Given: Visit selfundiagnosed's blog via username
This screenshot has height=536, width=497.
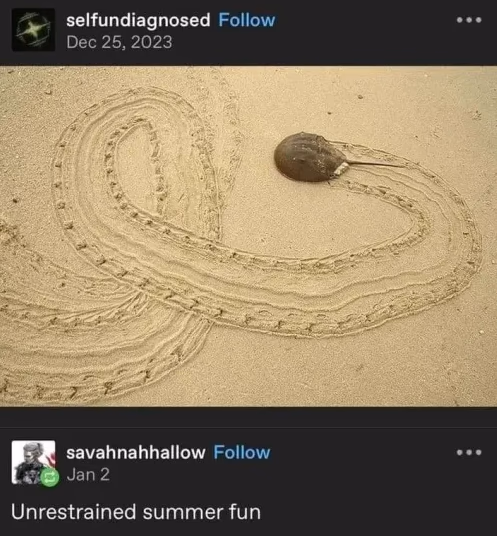Looking at the screenshot, I should point(138,20).
